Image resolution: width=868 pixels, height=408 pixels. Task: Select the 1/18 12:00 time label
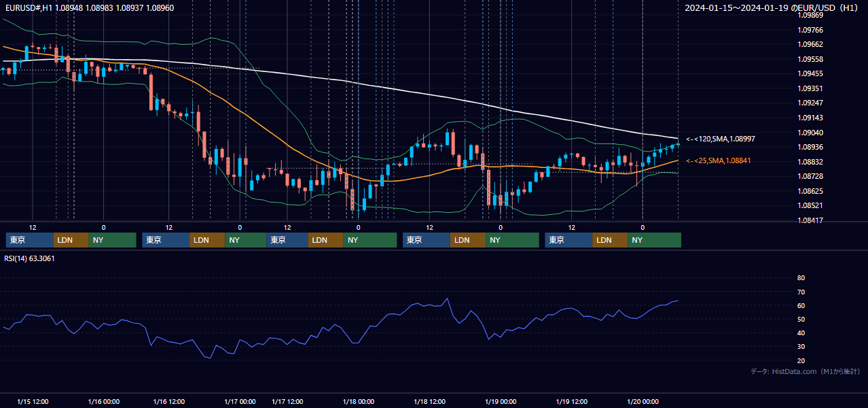coord(429,402)
